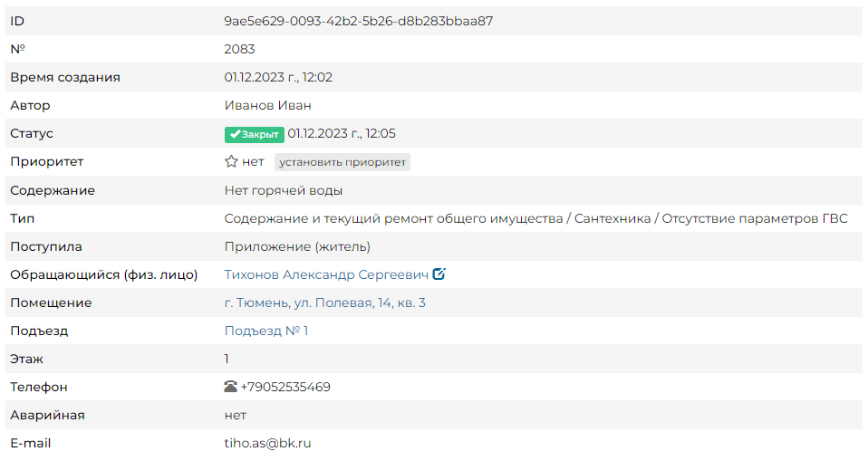
Task: Click the edit icon beside Тихонов Александр Сергеевич
Action: (x=439, y=274)
